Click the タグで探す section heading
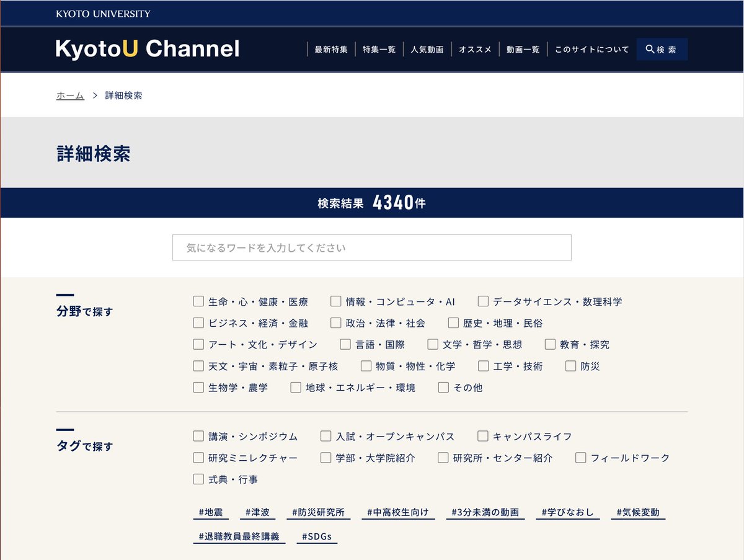The width and height of the screenshot is (744, 560). (x=85, y=446)
